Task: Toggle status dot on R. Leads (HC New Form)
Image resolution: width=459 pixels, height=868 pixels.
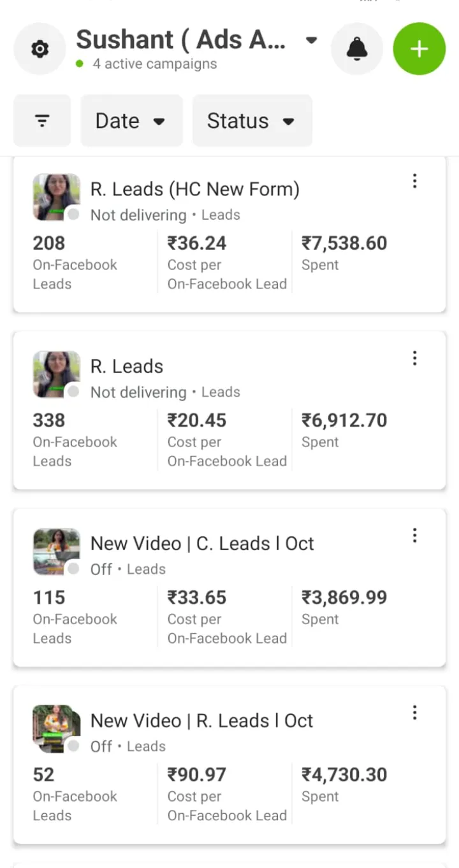Action: (73, 215)
